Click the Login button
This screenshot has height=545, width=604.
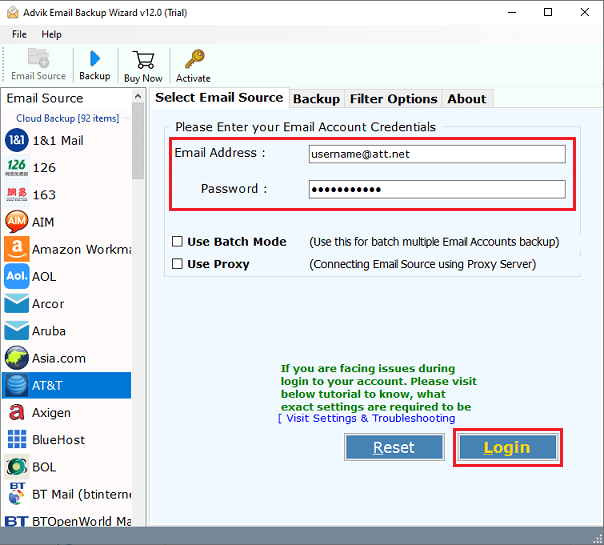pyautogui.click(x=507, y=447)
